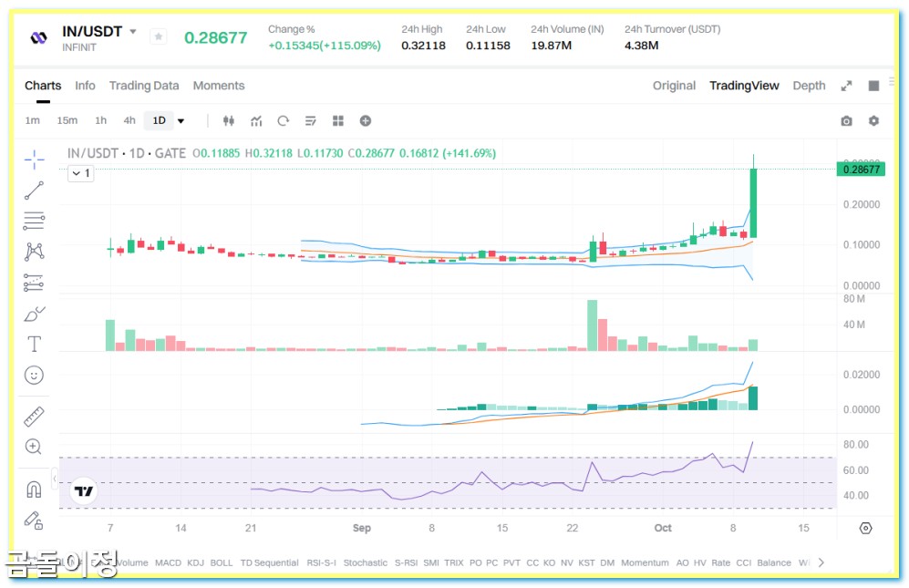The width and height of the screenshot is (909, 588).
Task: Click the INFINIT token logo
Action: point(39,37)
